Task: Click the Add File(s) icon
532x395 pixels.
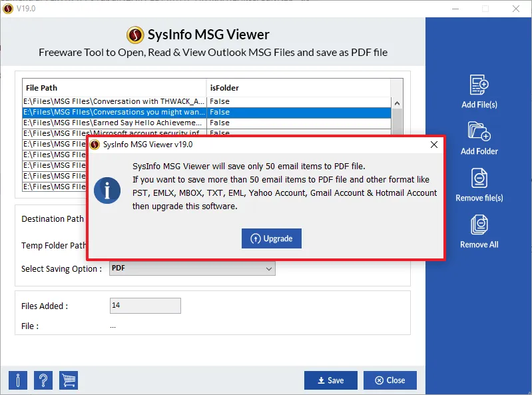Action: click(479, 85)
